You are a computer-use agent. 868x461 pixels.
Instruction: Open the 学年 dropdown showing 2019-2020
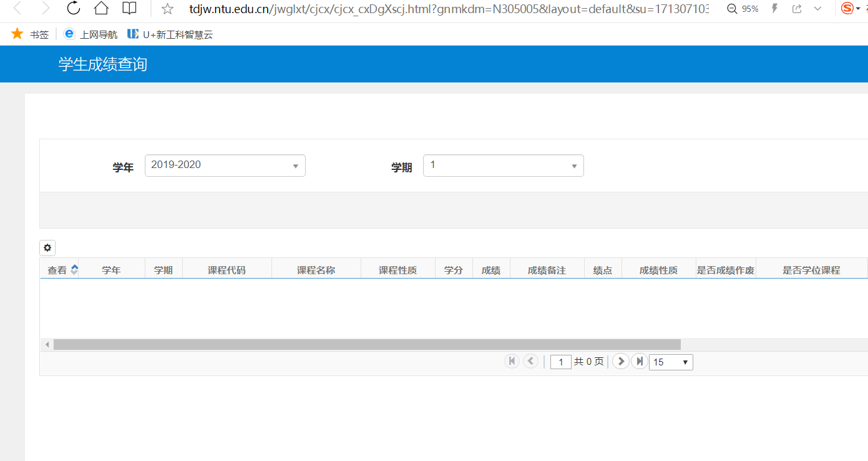225,166
